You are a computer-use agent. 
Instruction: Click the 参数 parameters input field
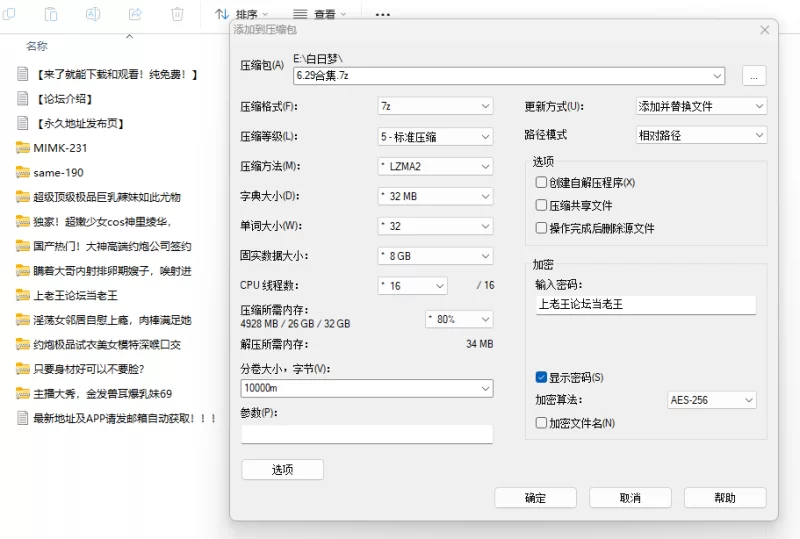[367, 434]
